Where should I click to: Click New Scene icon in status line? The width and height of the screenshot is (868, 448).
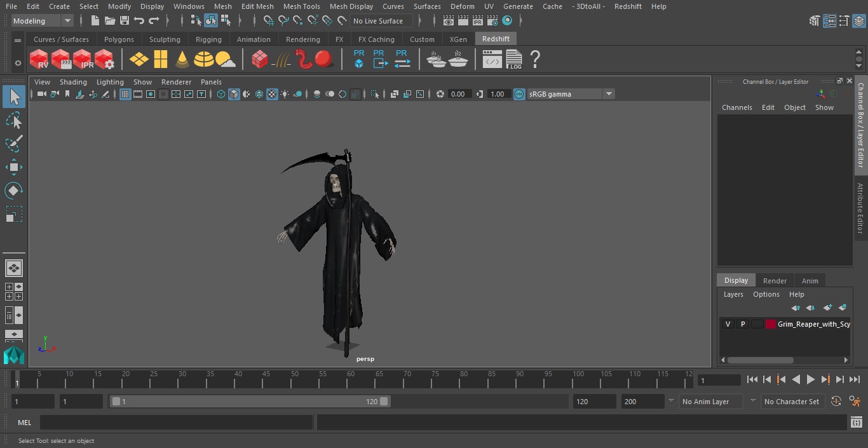tap(95, 21)
